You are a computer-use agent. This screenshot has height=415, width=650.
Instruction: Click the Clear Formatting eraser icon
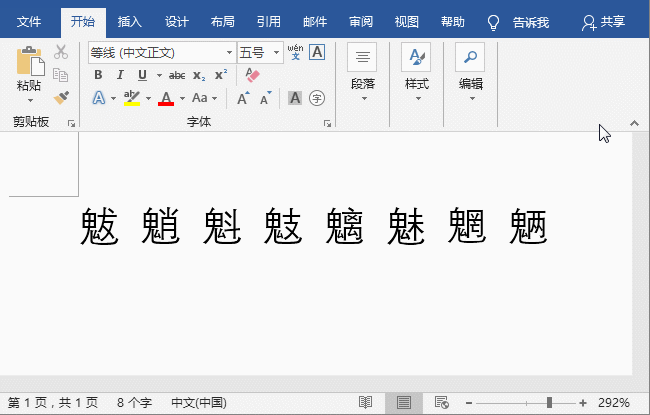[251, 75]
